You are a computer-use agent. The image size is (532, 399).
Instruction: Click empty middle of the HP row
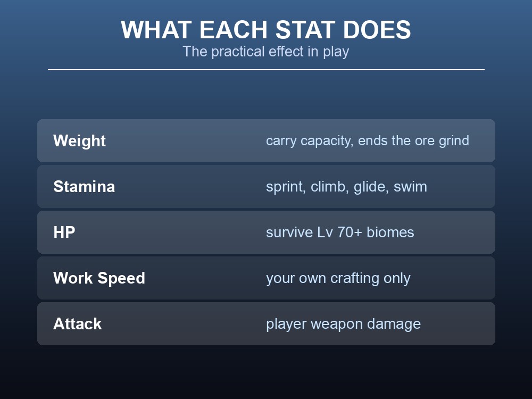coord(170,232)
